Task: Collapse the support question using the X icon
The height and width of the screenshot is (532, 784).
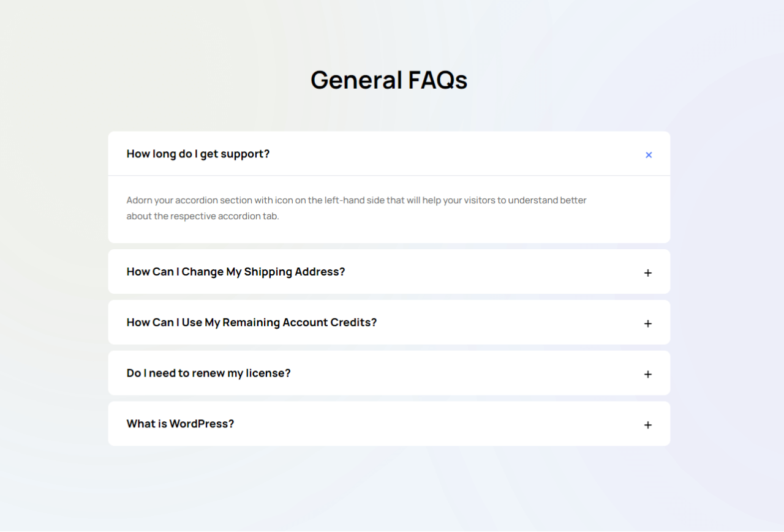Action: pyautogui.click(x=649, y=155)
